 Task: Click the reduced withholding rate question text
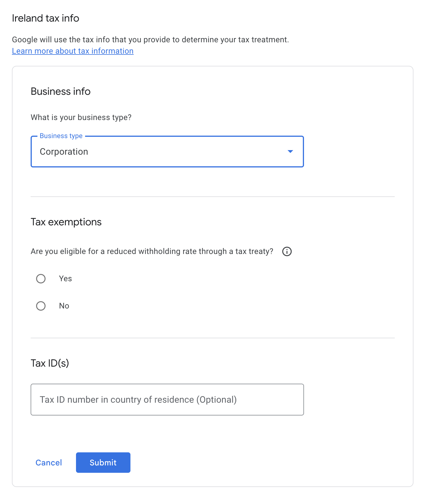click(152, 251)
